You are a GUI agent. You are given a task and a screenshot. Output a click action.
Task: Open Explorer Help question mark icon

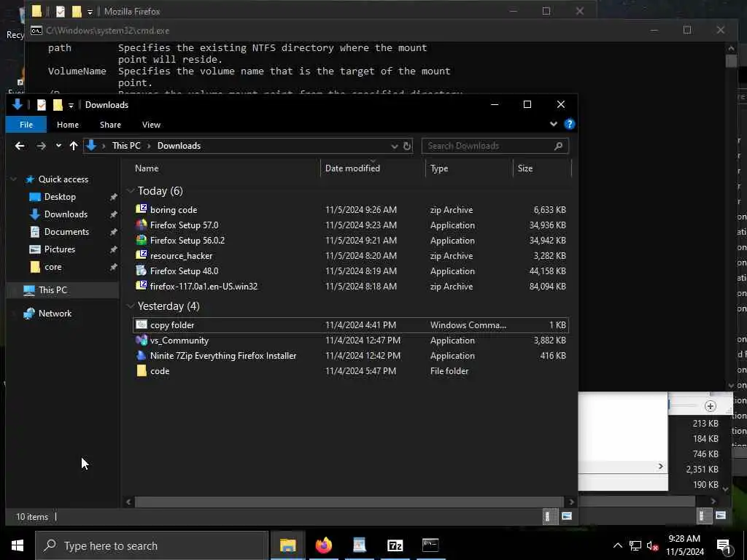[x=569, y=124]
